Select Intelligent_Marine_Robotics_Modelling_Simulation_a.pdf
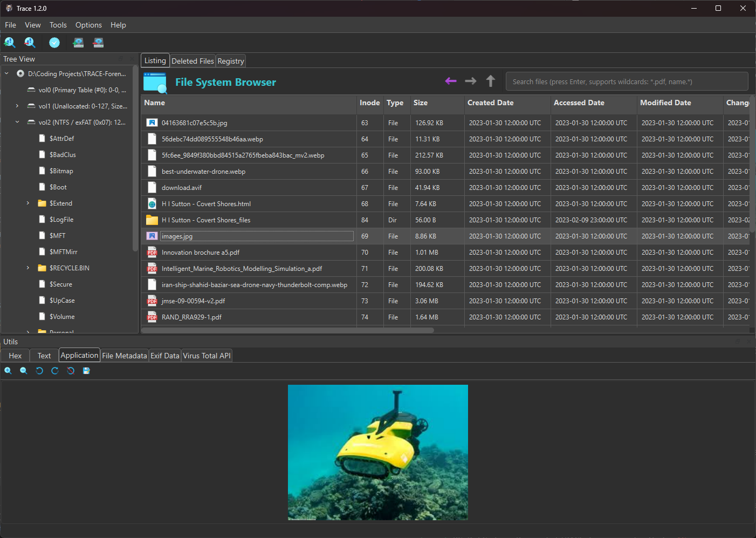The height and width of the screenshot is (538, 756). tap(445, 269)
